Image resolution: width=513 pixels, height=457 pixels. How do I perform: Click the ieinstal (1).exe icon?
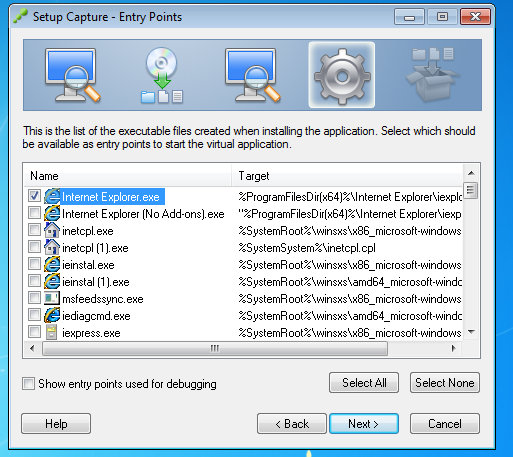(52, 281)
